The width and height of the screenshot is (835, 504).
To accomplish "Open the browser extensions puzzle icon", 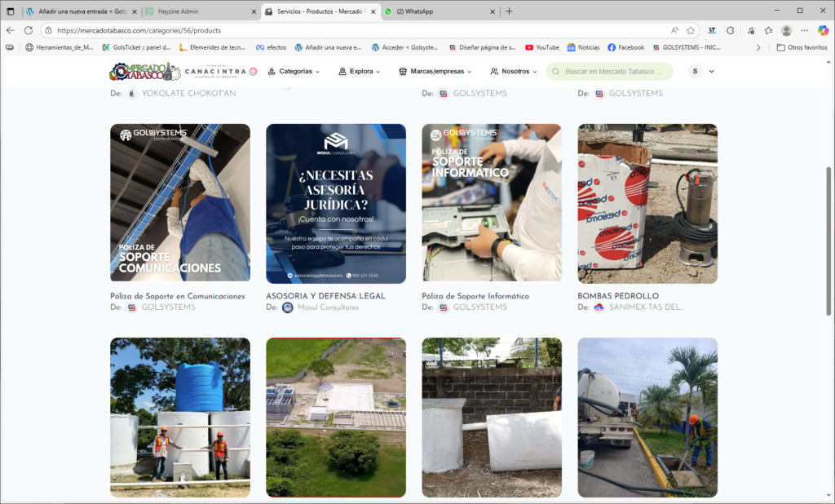I will (x=731, y=30).
